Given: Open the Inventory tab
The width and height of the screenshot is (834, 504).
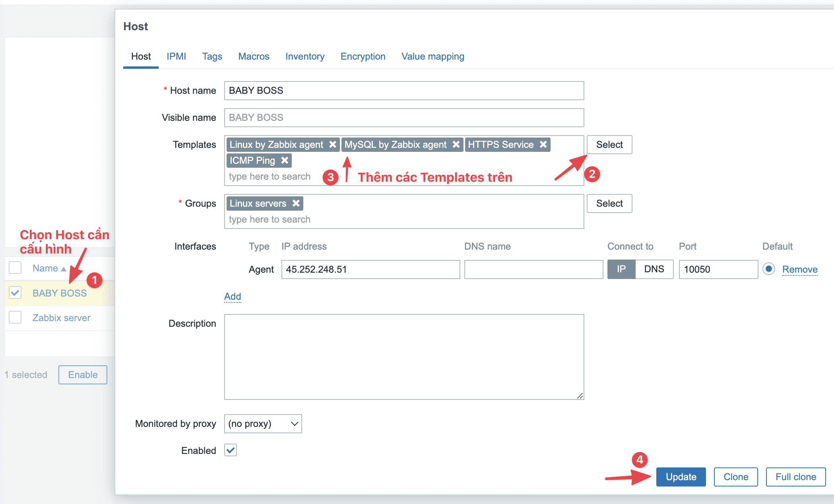Looking at the screenshot, I should pos(305,56).
